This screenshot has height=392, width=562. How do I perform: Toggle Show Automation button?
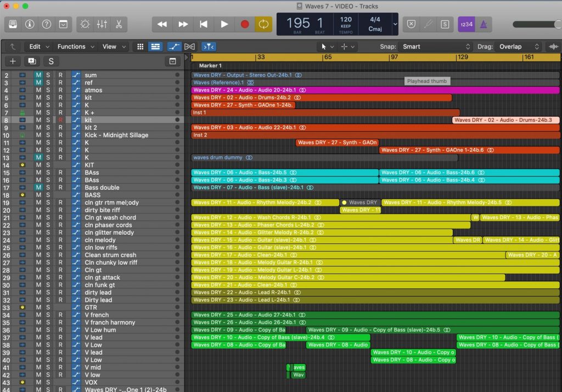[174, 47]
